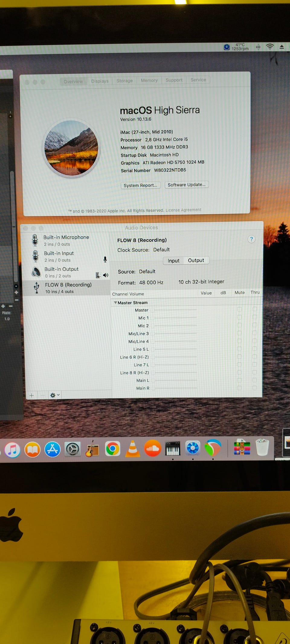This screenshot has width=290, height=644.
Task: Toggle Mute checkbox for Mic 1
Action: [x=240, y=317]
